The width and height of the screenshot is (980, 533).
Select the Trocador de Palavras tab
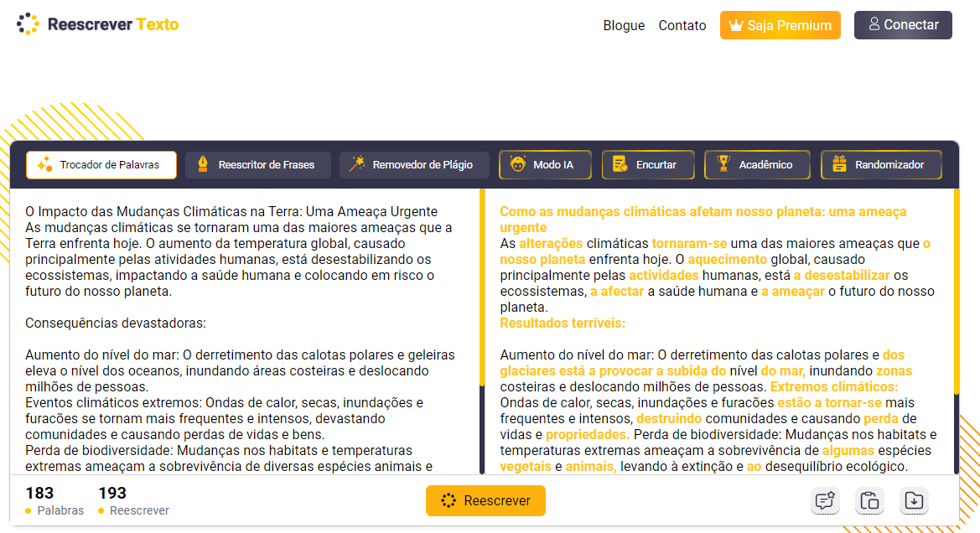click(x=101, y=165)
